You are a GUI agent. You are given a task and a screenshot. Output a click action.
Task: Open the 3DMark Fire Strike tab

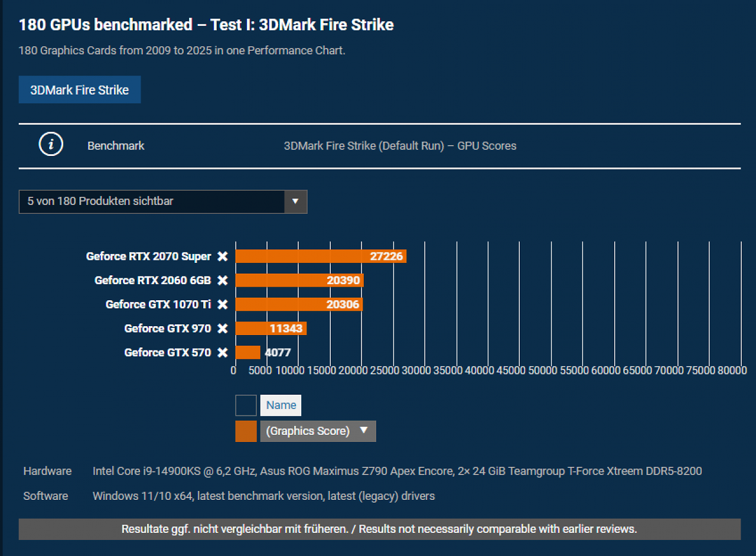point(80,90)
